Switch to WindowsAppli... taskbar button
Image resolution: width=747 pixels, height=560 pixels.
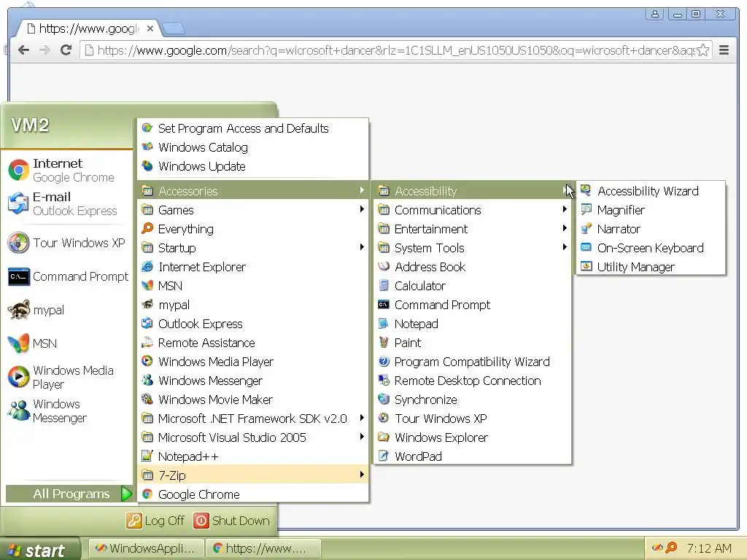(146, 548)
